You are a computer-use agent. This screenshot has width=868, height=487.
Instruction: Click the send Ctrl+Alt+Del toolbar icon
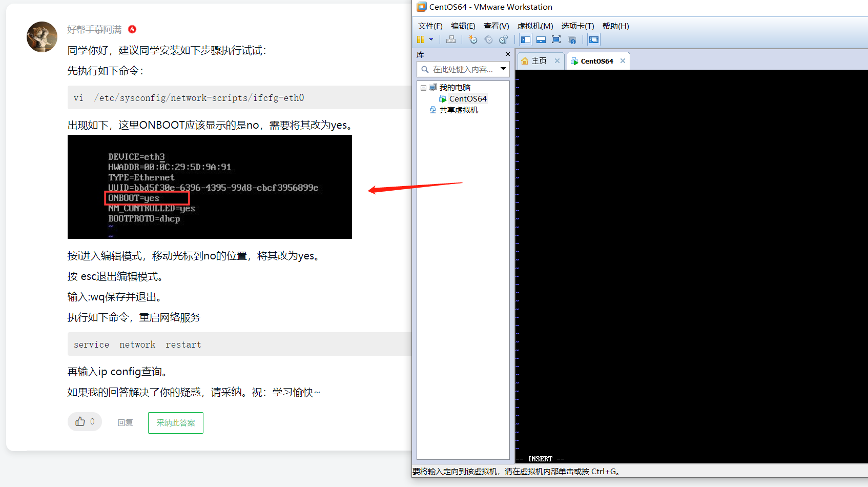pos(451,39)
